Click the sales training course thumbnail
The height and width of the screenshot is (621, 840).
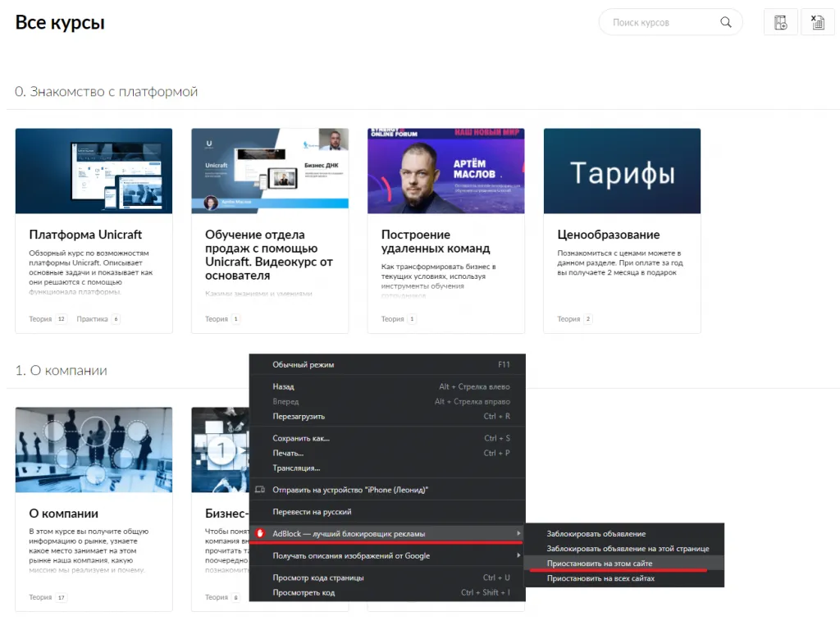[270, 171]
